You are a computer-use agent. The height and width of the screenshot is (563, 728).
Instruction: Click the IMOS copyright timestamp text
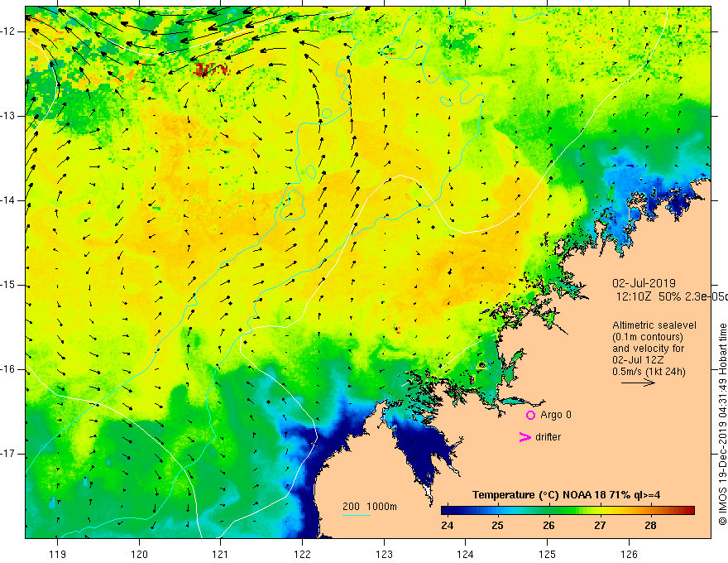point(722,424)
